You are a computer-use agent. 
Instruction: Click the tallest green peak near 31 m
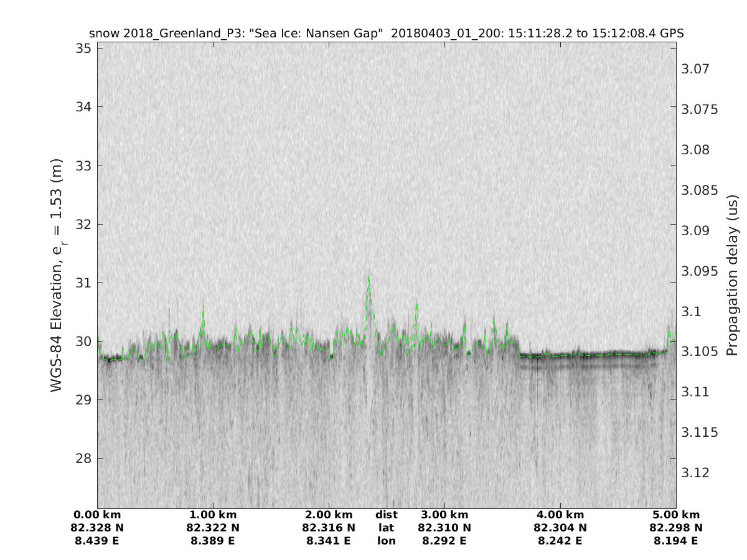click(369, 278)
